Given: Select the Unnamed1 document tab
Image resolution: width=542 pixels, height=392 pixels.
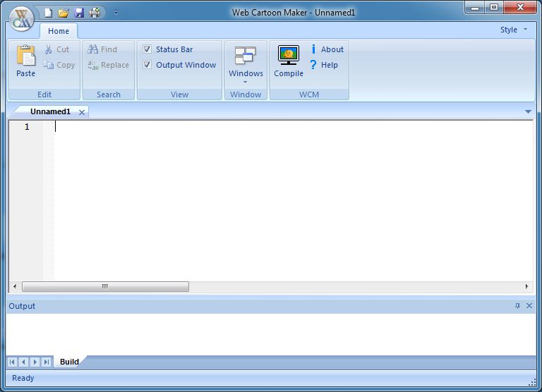Looking at the screenshot, I should pyautogui.click(x=50, y=111).
